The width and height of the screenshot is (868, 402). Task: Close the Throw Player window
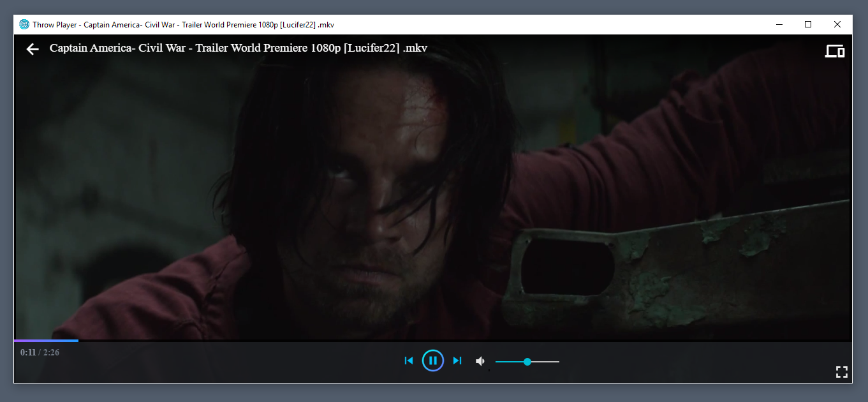pos(837,24)
